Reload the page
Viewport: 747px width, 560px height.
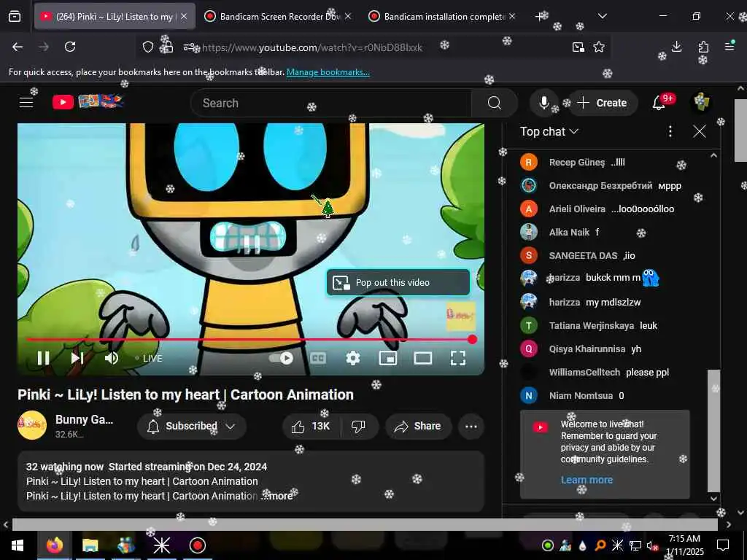point(70,47)
